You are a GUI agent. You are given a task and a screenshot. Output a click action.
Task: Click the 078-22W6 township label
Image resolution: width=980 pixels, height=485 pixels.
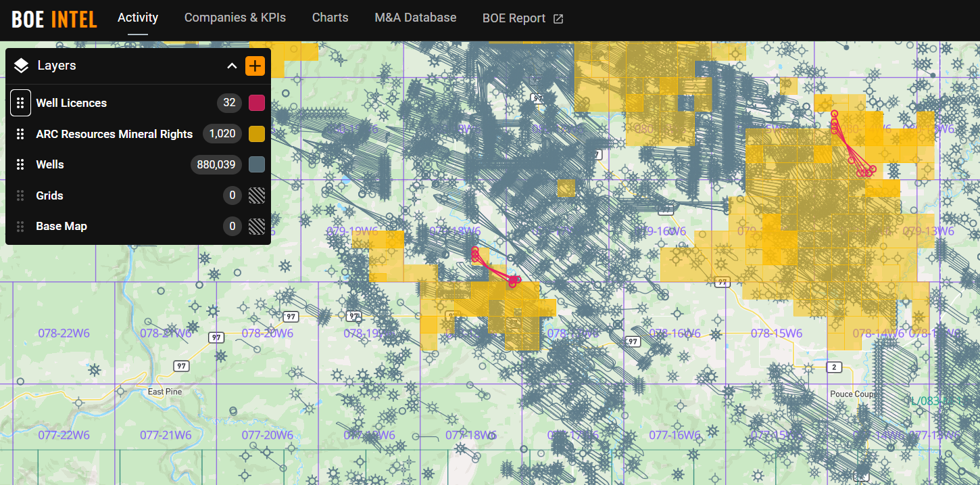[64, 333]
